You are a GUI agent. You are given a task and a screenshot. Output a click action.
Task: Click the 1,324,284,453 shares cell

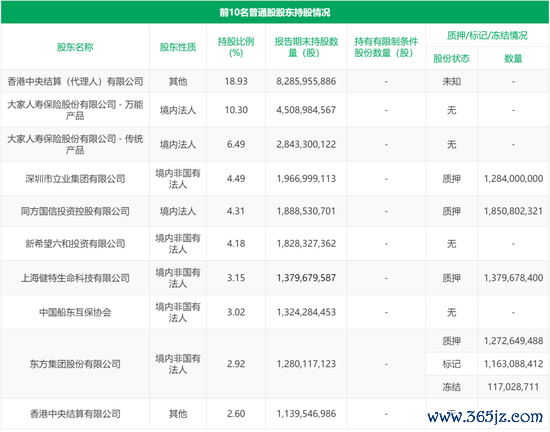point(306,312)
